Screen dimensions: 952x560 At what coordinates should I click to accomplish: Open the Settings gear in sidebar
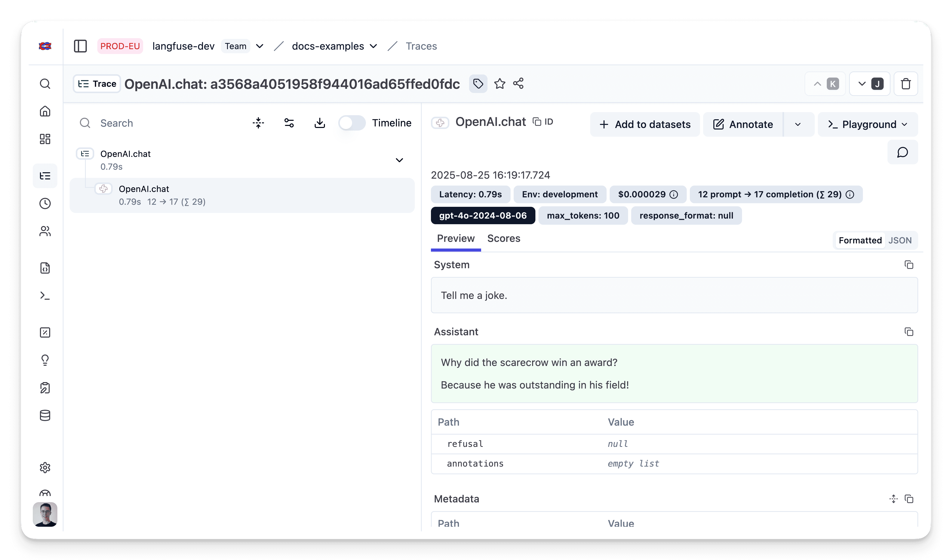click(45, 468)
